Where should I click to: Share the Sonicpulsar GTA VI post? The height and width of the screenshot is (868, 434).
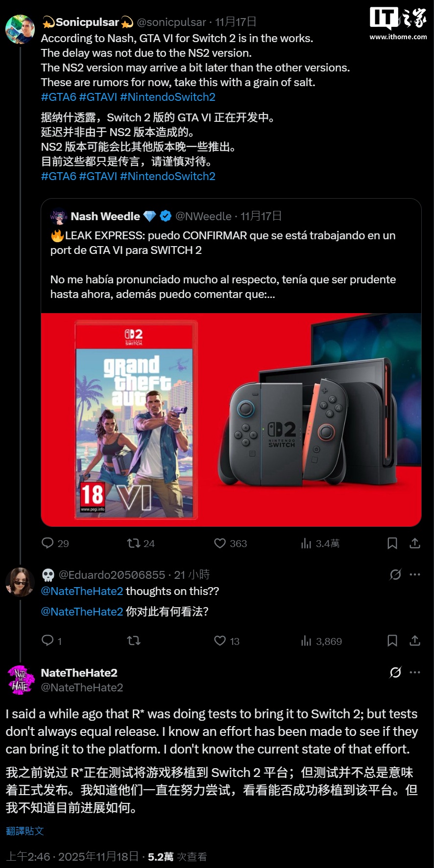click(x=415, y=543)
